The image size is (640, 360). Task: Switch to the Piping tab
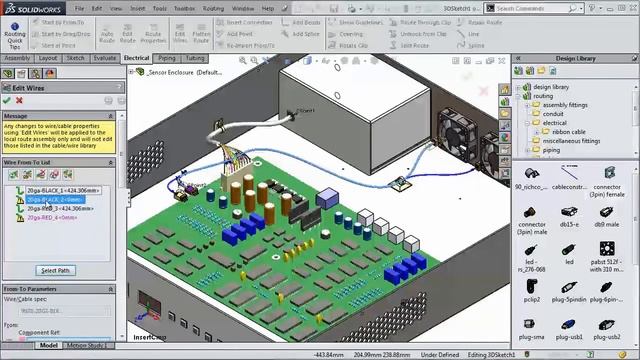click(x=167, y=58)
